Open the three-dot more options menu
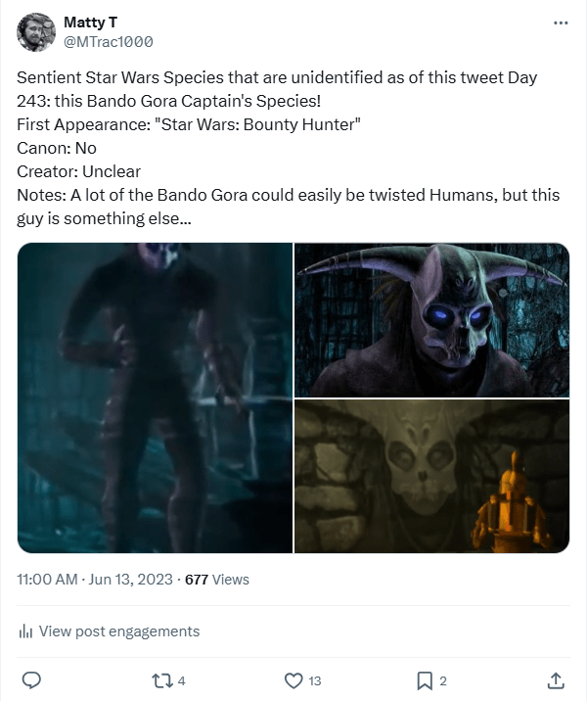Viewport: 588px width, 701px height. point(560,23)
